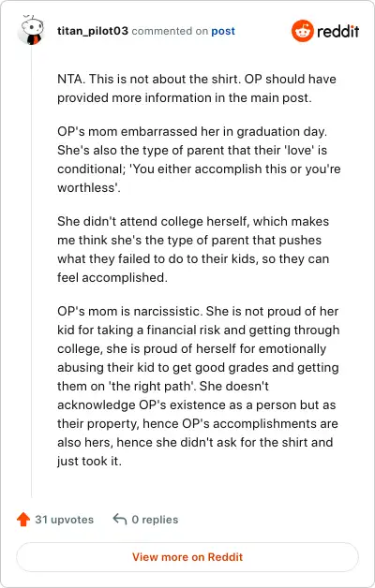Click paragraph starting 'OP's mom embarrassed her'
Screen dimensions: 375x588
click(x=199, y=159)
